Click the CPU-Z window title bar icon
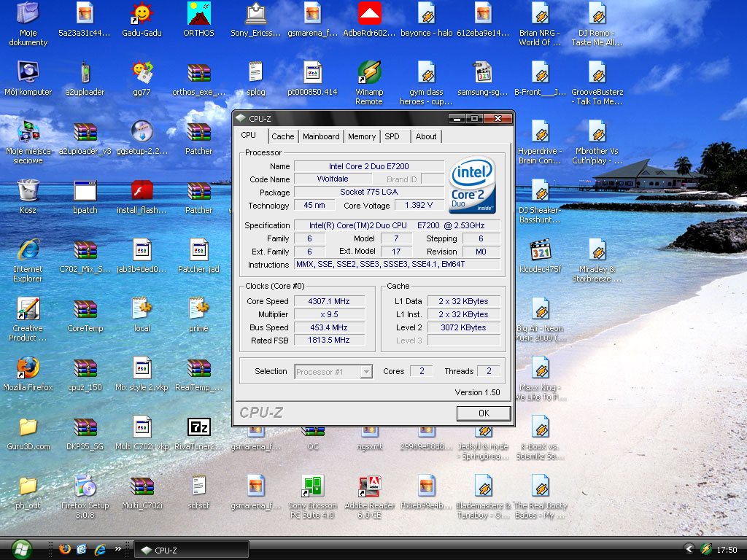This screenshot has height=560, width=747. pos(241,119)
